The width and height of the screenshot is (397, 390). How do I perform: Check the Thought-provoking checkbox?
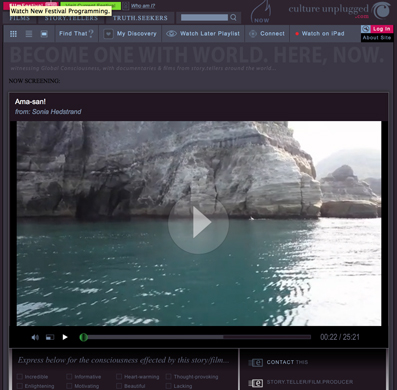169,377
